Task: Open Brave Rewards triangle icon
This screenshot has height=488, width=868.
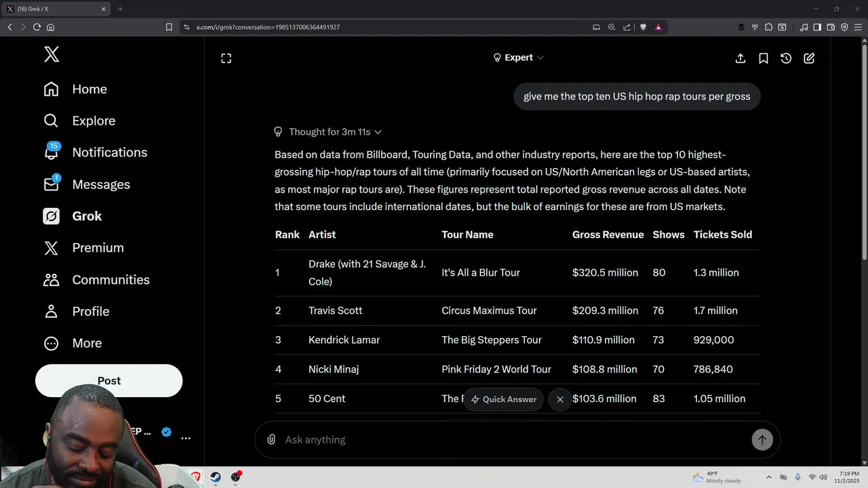Action: [658, 27]
